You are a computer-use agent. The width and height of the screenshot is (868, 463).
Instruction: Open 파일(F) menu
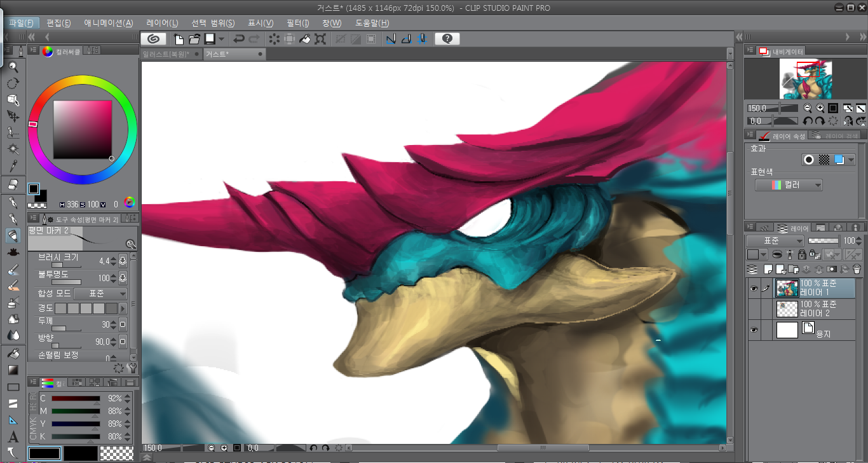pyautogui.click(x=22, y=23)
